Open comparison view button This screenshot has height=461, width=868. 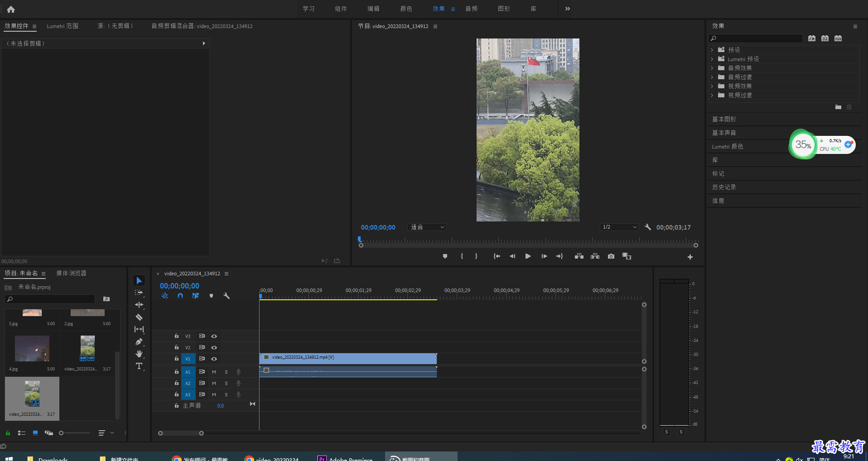tap(627, 256)
